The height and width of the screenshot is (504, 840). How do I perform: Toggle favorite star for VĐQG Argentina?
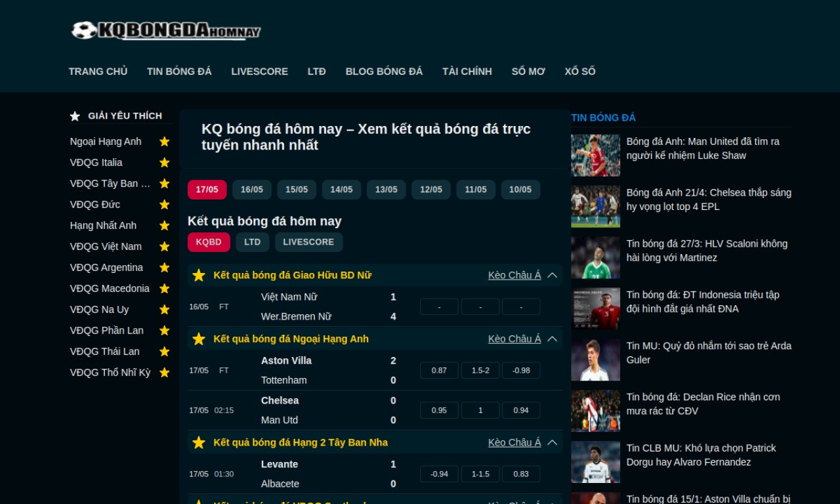click(165, 268)
